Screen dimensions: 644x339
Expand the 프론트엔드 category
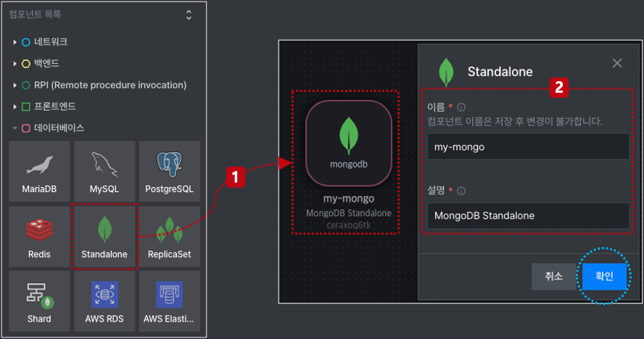tap(15, 106)
